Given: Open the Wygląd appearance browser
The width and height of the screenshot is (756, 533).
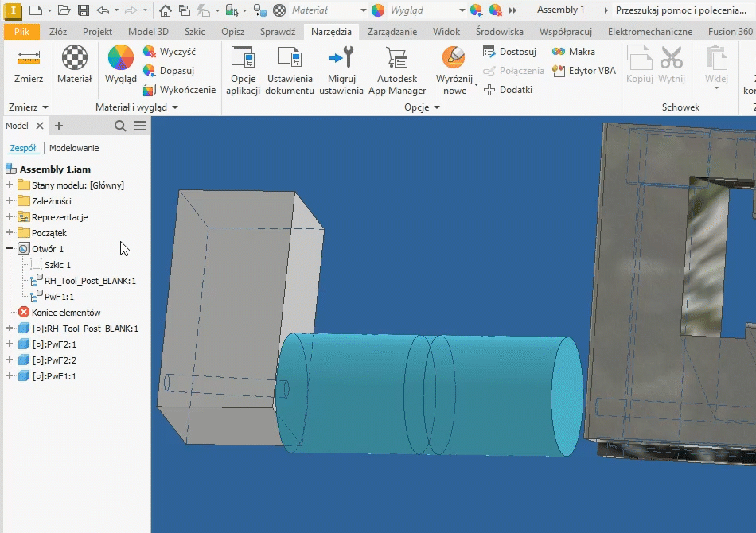Looking at the screenshot, I should click(x=120, y=65).
